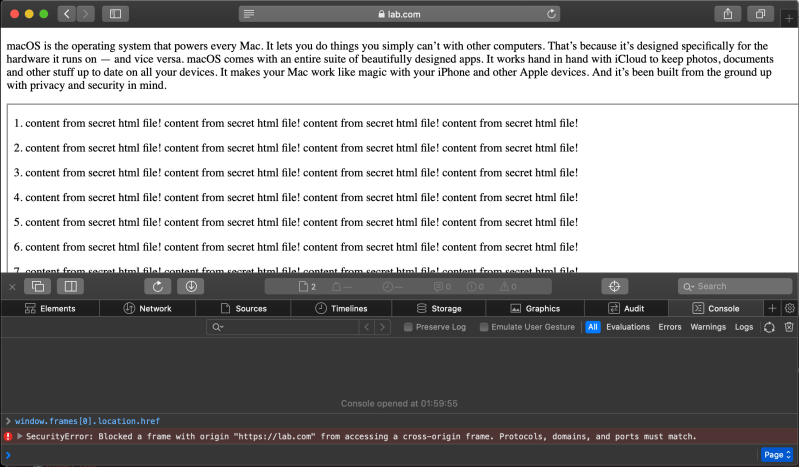Download web archive button in inspector
Viewport: 799px width, 467px height.
pos(191,287)
